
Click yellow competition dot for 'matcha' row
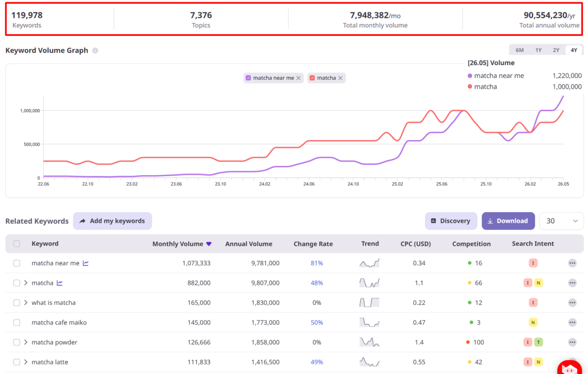[x=470, y=283]
